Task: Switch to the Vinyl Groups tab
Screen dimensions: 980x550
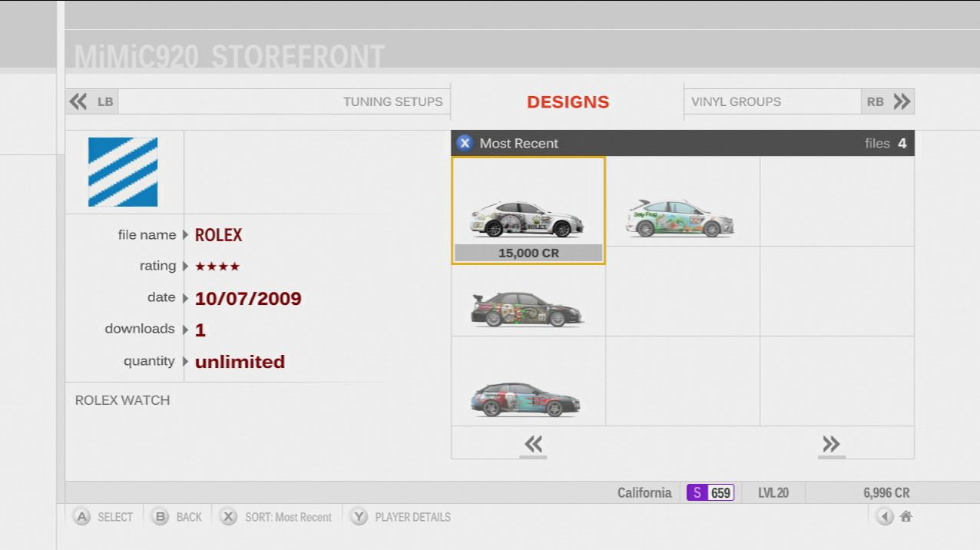Action: (736, 101)
